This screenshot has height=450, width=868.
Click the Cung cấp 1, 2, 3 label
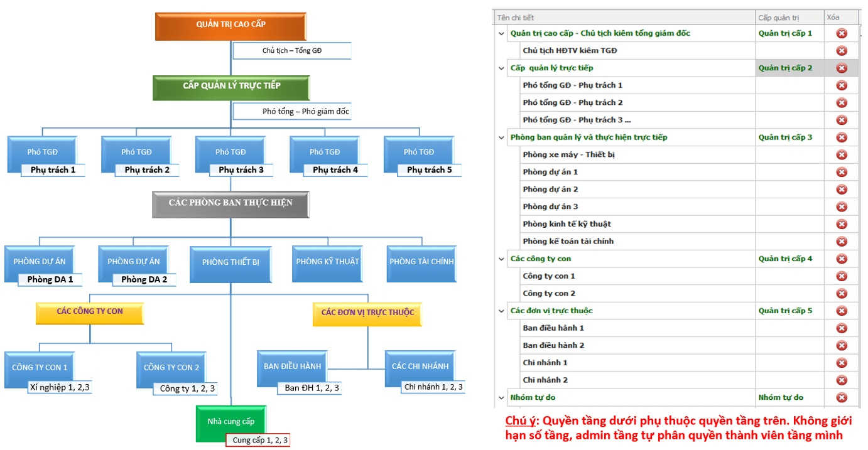click(258, 441)
